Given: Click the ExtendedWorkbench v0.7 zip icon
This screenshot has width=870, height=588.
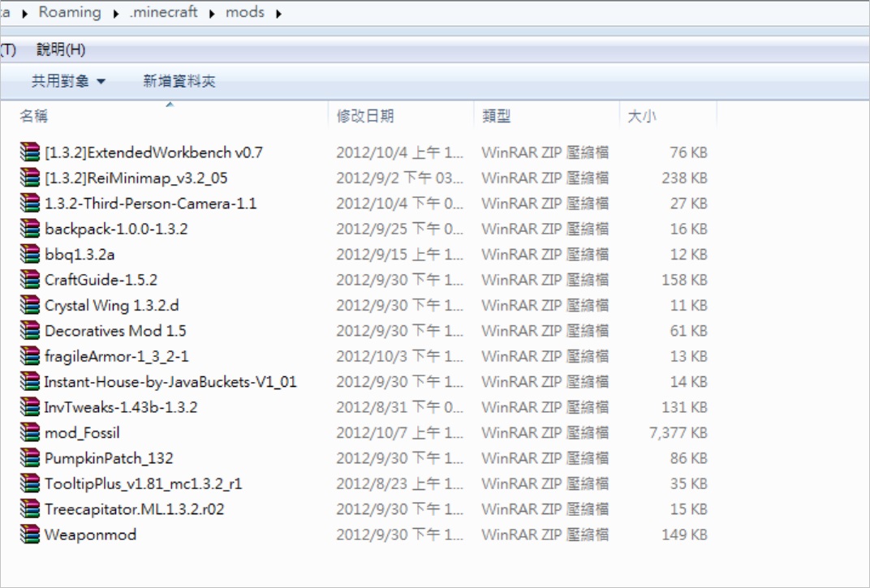Looking at the screenshot, I should coord(30,152).
